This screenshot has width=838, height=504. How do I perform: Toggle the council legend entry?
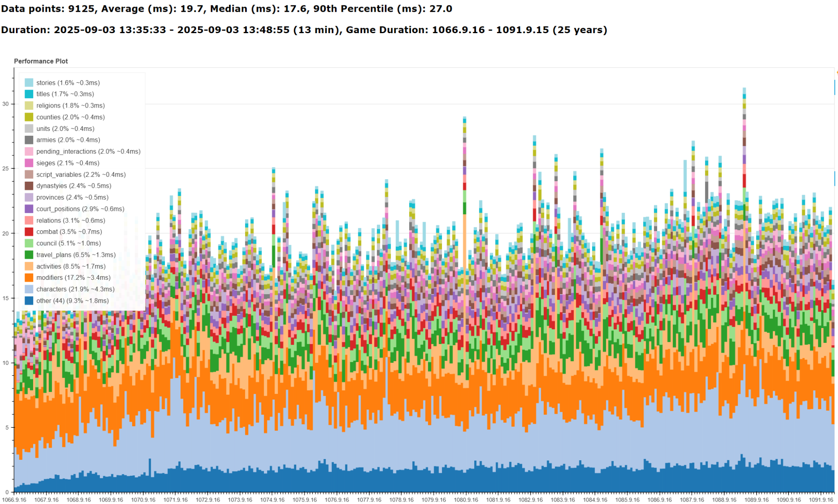(x=68, y=243)
